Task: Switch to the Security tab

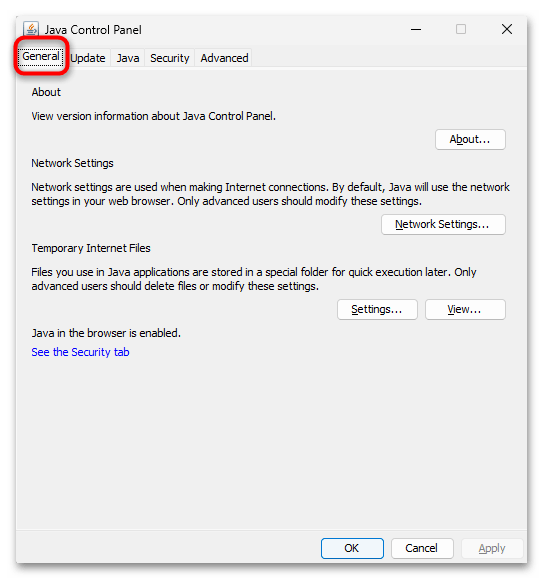Action: [x=169, y=58]
